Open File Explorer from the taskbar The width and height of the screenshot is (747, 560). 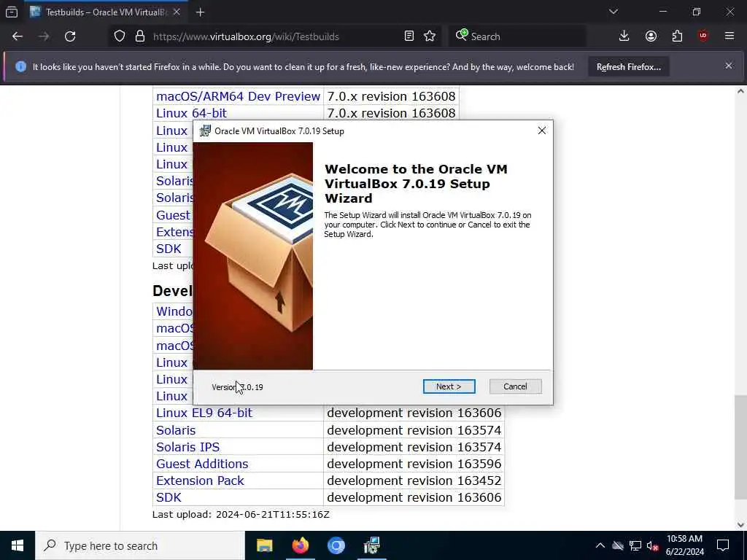264,545
